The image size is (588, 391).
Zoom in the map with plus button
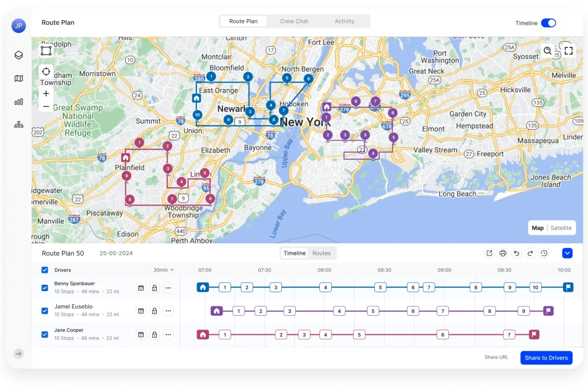pos(46,94)
